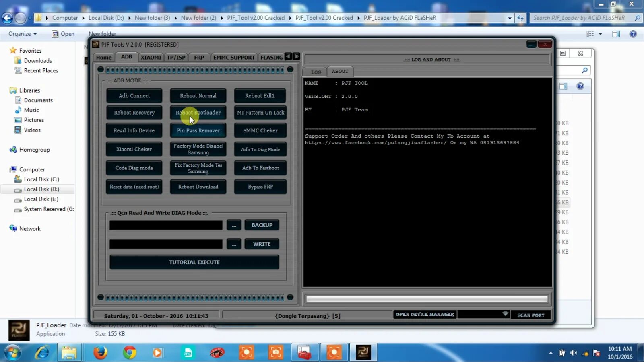Image resolution: width=644 pixels, height=362 pixels.
Task: Click Bypass FRP button
Action: [x=260, y=187]
